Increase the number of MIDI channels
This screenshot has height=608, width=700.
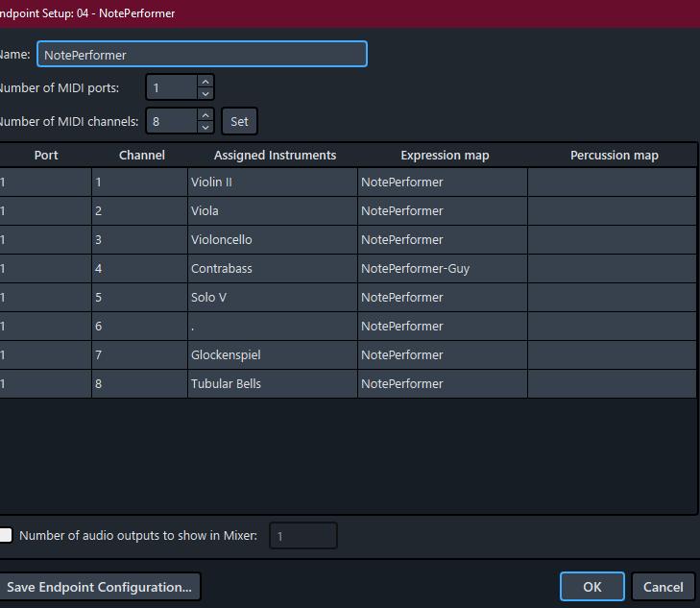pos(205,115)
